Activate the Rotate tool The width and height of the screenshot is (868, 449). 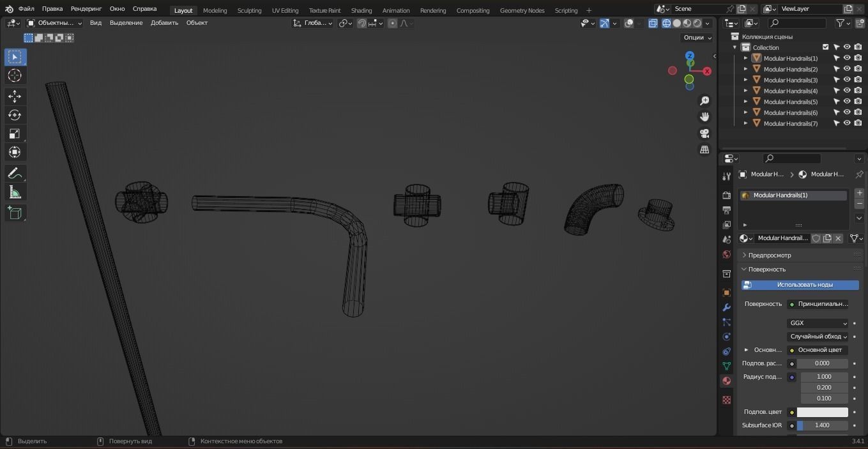14,115
